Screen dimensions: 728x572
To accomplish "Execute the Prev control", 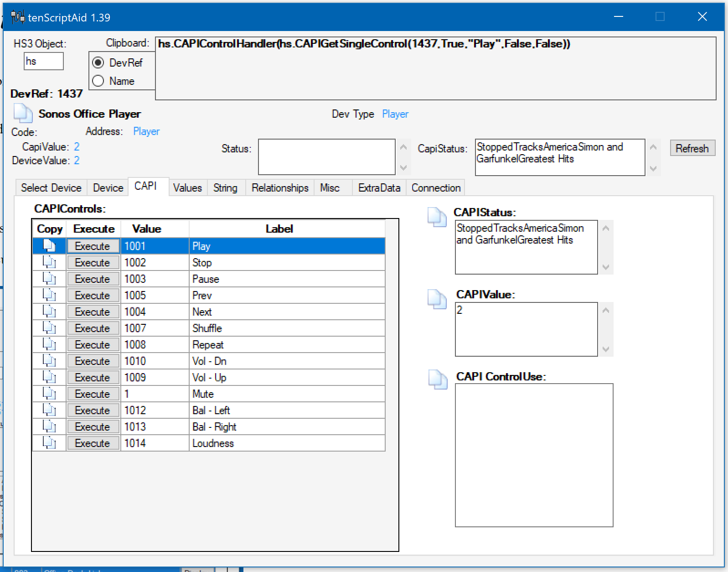I will point(93,296).
